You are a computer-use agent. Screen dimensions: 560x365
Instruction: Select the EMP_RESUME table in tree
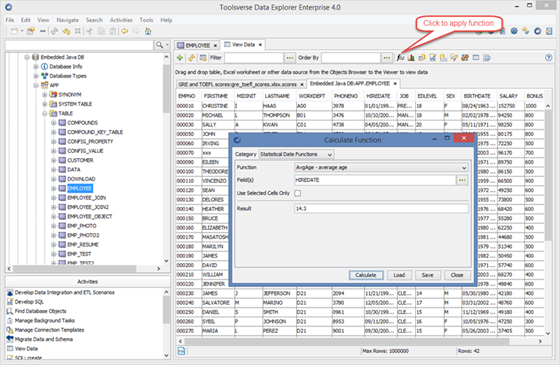pos(83,245)
